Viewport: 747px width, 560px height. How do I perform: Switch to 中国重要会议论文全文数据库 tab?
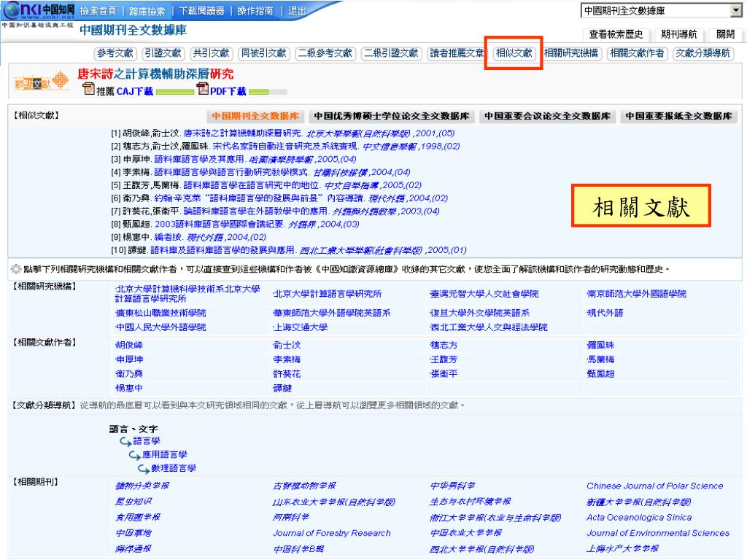tap(547, 116)
